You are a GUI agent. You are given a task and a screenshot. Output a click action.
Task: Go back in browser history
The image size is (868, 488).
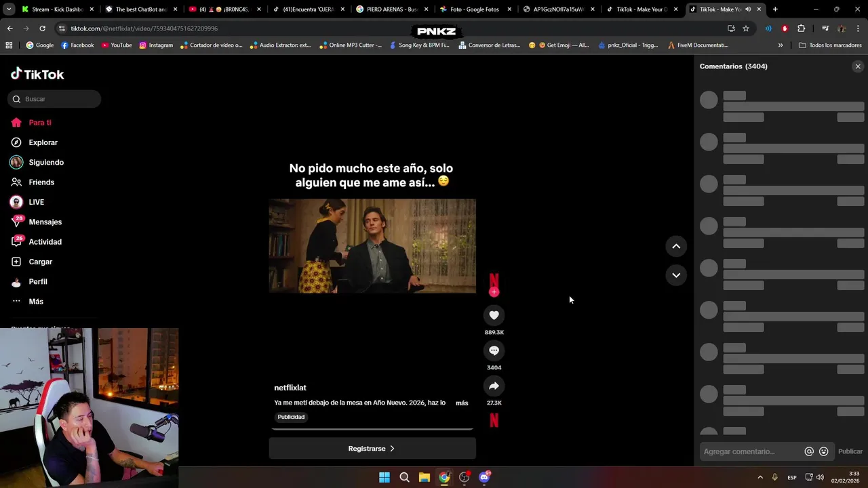point(9,28)
